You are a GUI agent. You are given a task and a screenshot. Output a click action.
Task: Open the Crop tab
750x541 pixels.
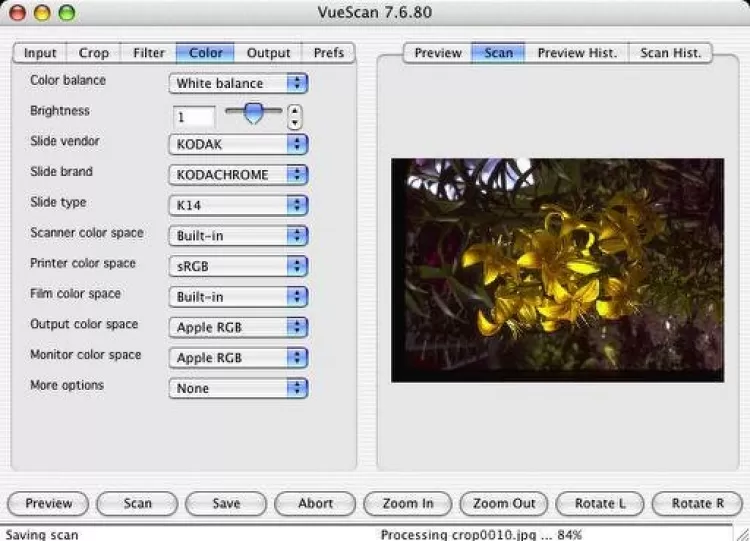(94, 53)
